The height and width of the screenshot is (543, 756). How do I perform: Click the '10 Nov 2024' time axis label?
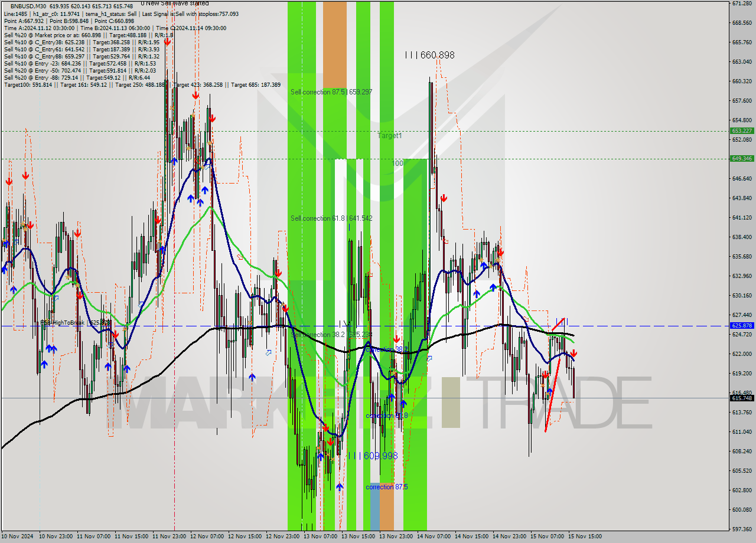tap(18, 537)
